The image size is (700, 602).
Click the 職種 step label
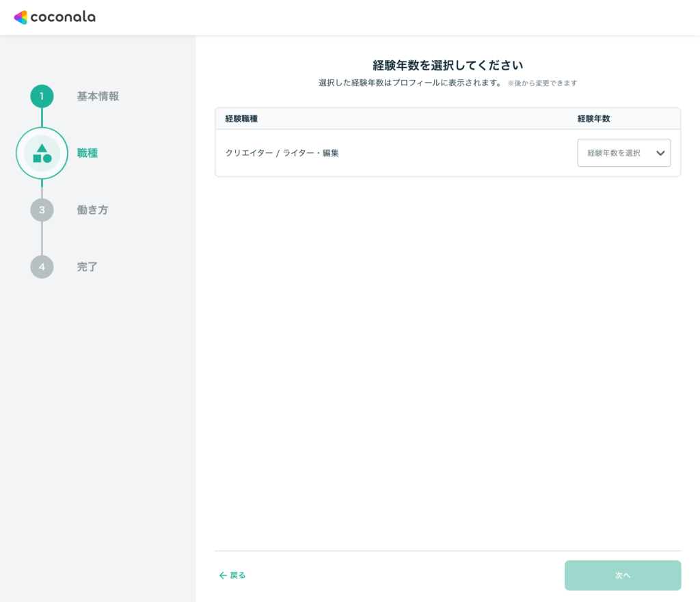[x=87, y=153]
